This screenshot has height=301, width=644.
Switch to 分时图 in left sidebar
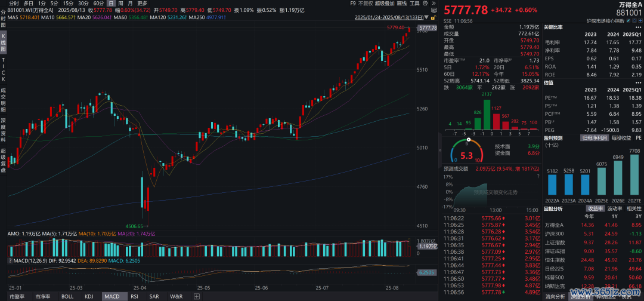tap(4, 22)
